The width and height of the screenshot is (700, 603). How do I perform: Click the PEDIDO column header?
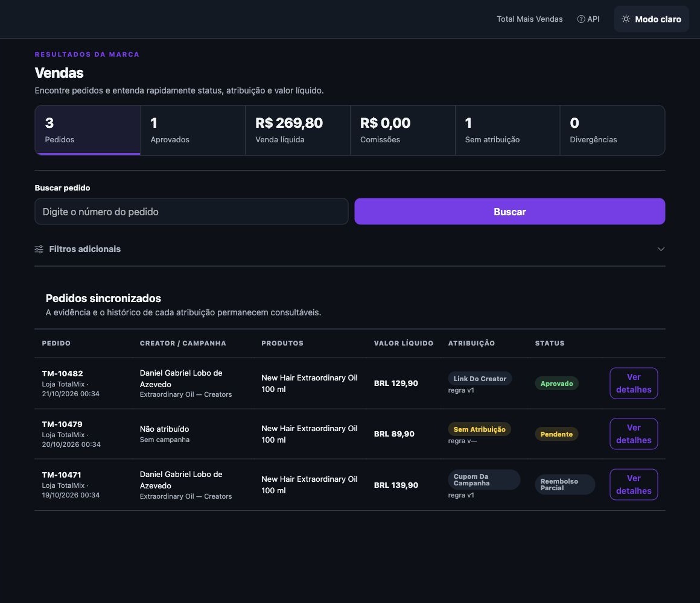[x=56, y=343]
